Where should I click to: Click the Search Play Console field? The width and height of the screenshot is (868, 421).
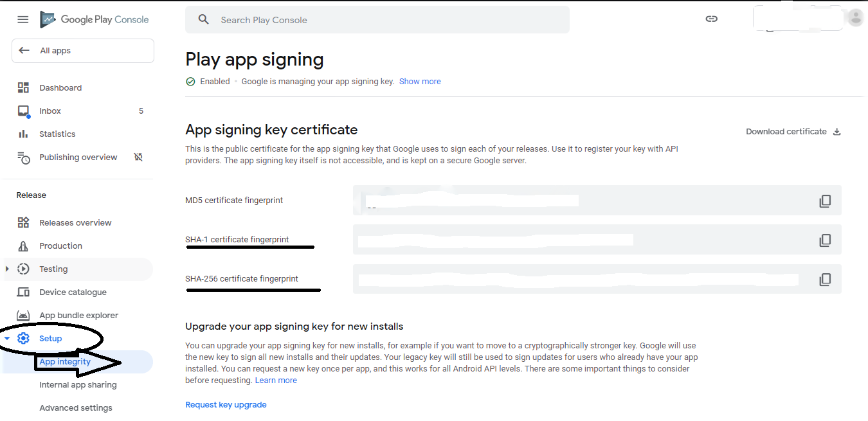tap(386, 20)
